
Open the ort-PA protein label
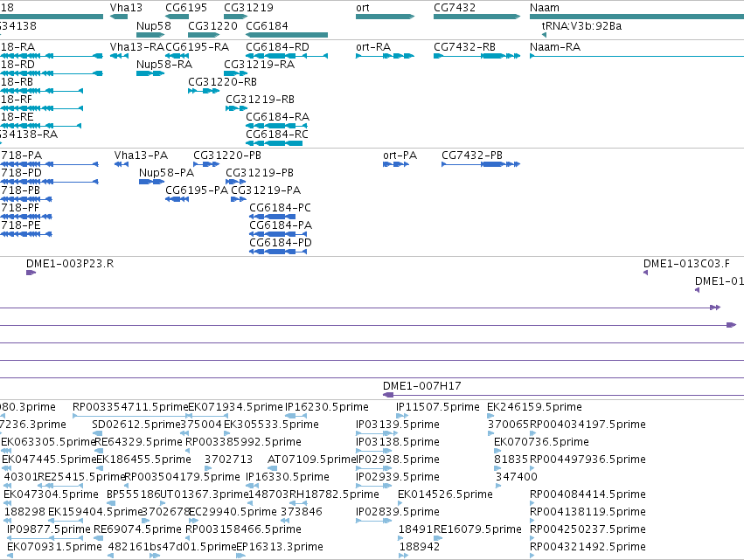400,156
